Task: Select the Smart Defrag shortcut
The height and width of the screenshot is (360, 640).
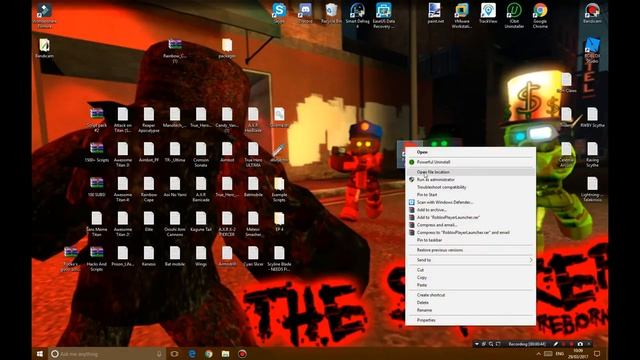Action: point(357,16)
